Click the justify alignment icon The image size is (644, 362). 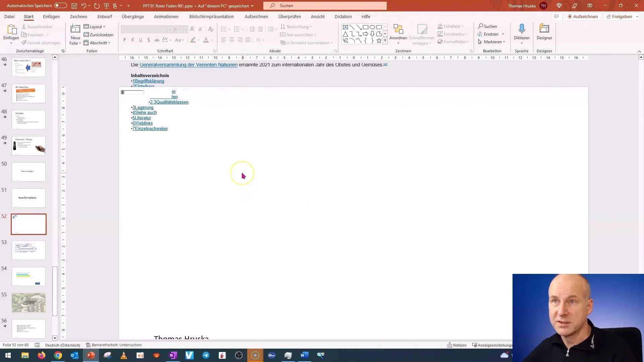248,40
